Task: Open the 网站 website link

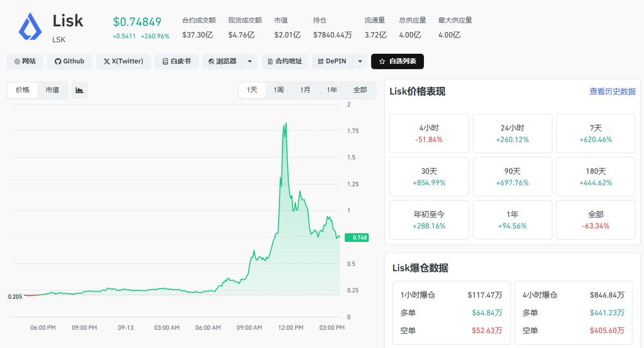Action: [25, 61]
